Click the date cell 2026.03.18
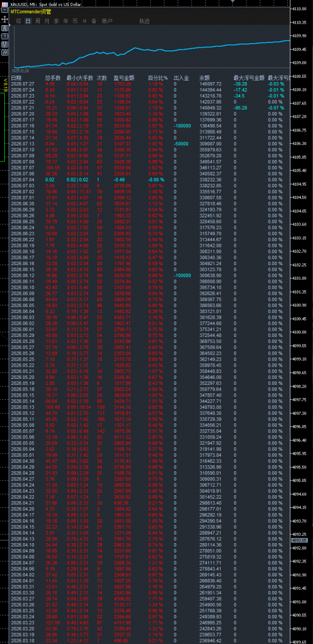The image size is (313, 644). coord(23,640)
